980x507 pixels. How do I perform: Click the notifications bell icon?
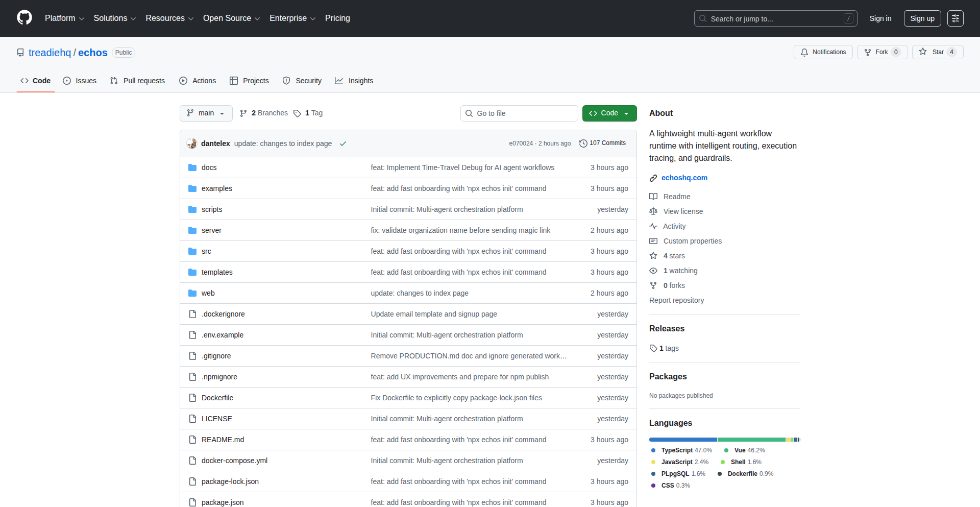click(804, 52)
